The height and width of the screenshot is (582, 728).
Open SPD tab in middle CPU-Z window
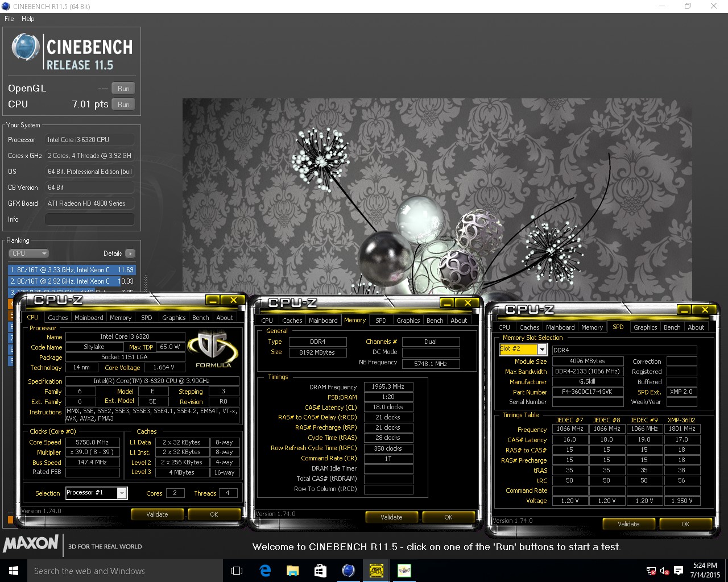[381, 321]
